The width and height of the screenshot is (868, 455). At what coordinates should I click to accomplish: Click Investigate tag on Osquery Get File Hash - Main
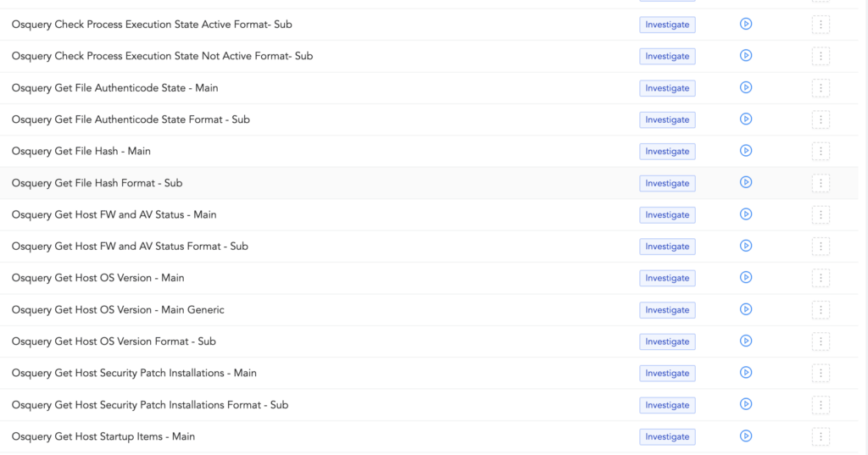pyautogui.click(x=667, y=152)
